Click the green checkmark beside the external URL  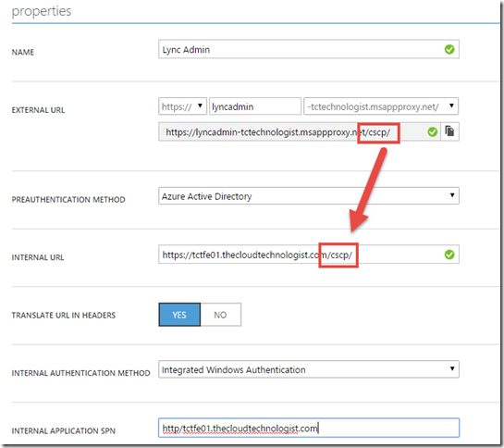(432, 131)
